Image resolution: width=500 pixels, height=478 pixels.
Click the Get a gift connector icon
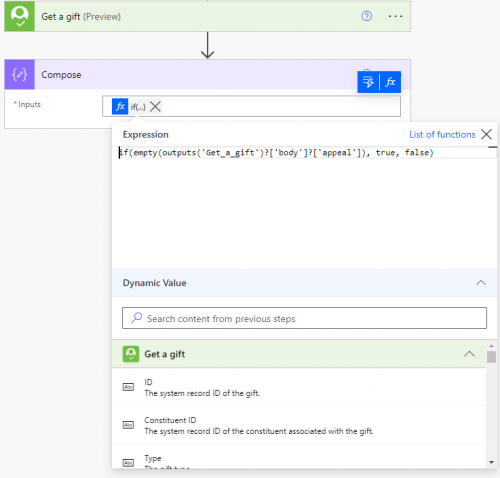(x=20, y=16)
